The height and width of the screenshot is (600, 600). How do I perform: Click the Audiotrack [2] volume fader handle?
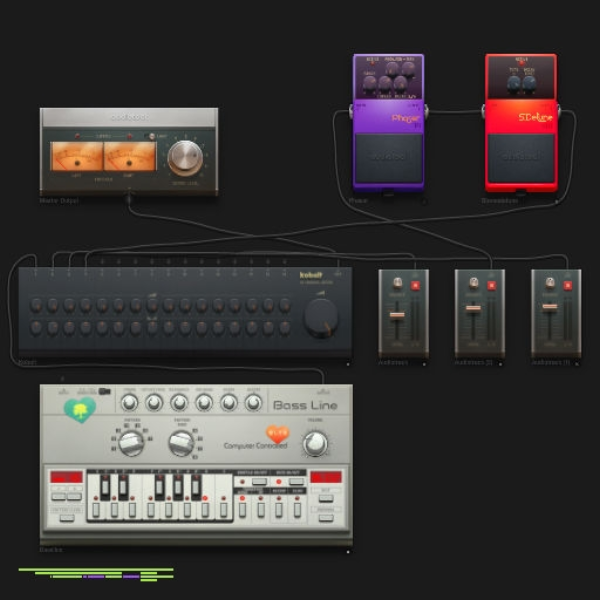click(473, 308)
